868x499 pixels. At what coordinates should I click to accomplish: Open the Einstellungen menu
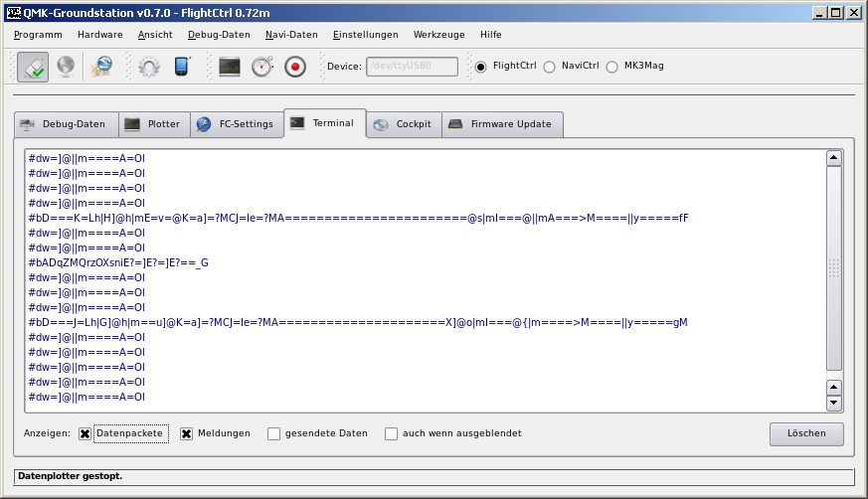365,34
